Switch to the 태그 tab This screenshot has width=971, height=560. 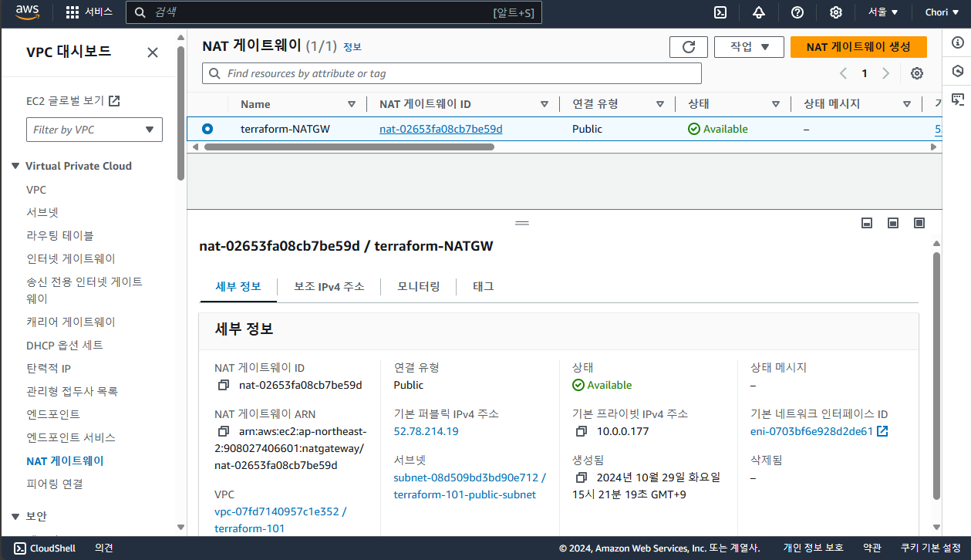[484, 286]
